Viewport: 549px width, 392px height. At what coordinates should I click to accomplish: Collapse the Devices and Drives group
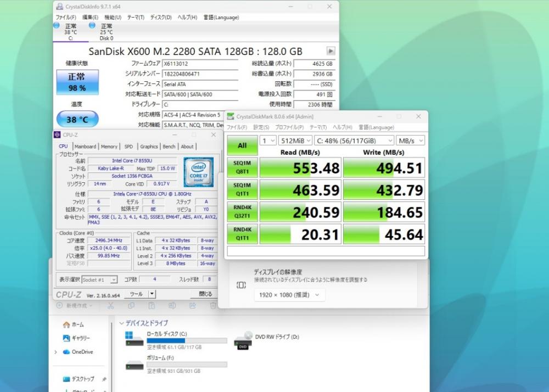[121, 323]
